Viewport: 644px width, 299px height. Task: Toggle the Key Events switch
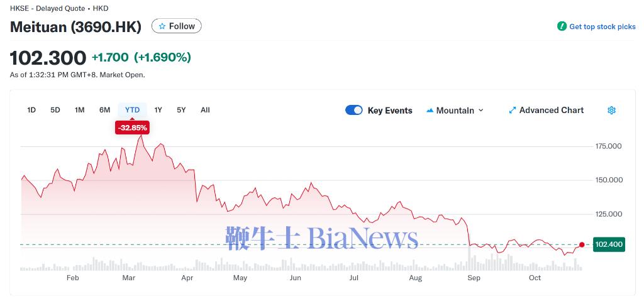click(354, 111)
